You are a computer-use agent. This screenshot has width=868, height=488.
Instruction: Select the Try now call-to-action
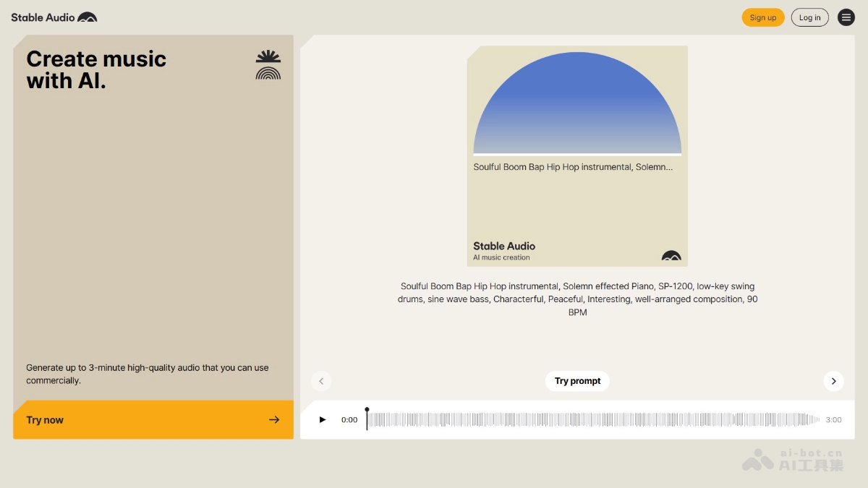click(152, 419)
